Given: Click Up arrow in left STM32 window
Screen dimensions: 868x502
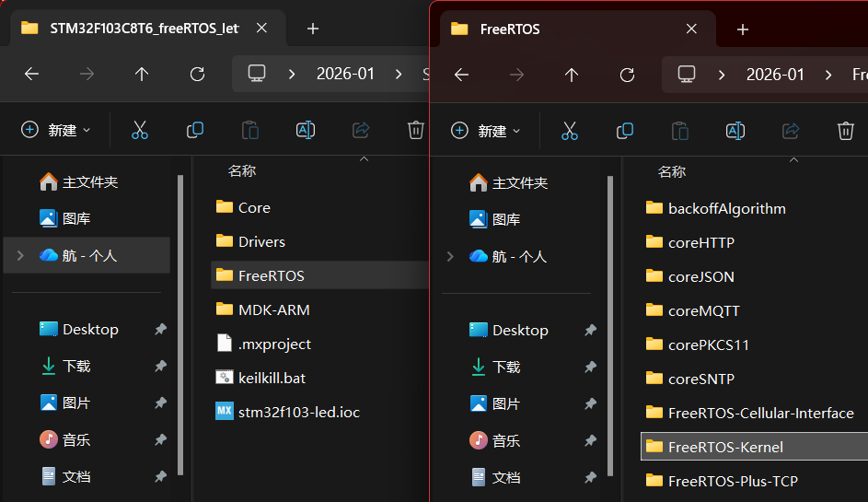Looking at the screenshot, I should pyautogui.click(x=142, y=74).
